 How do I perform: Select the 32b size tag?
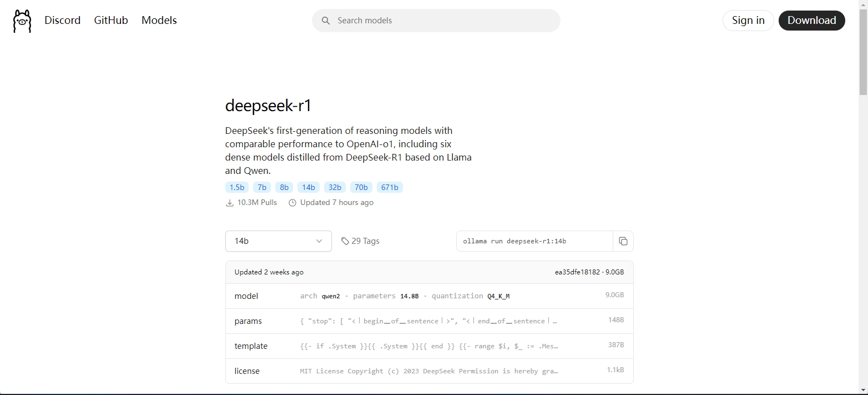[335, 187]
